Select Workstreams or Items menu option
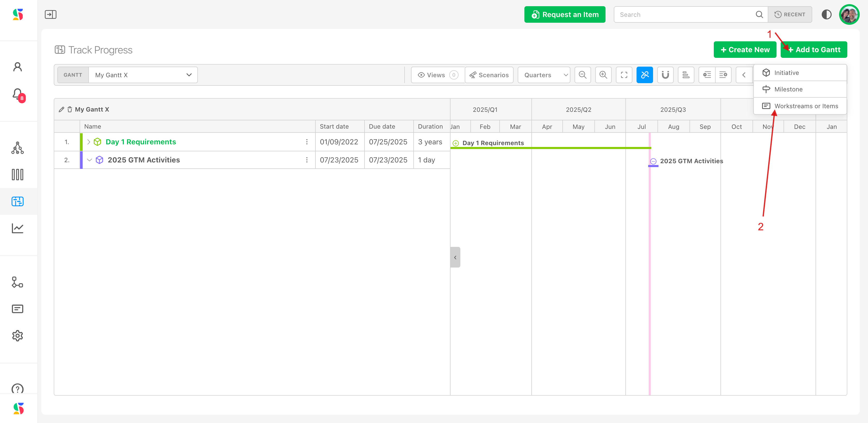Viewport: 868px width, 423px height. point(806,106)
